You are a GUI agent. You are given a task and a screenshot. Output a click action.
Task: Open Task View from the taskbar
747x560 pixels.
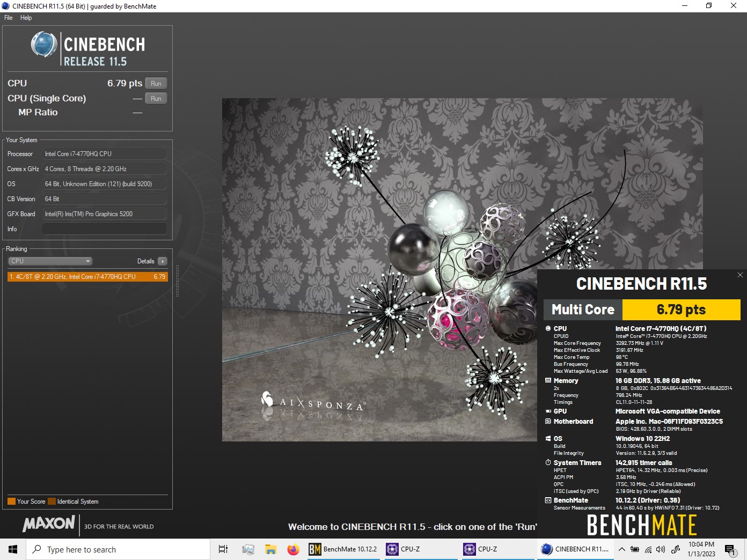(223, 549)
